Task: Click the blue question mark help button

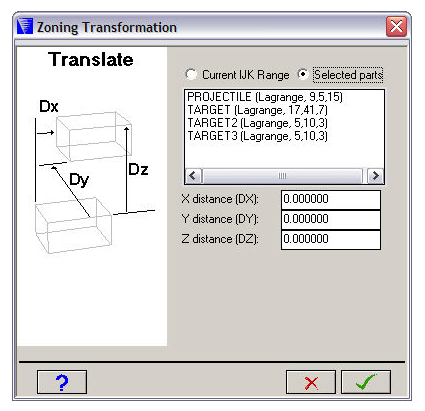Action: [x=62, y=382]
